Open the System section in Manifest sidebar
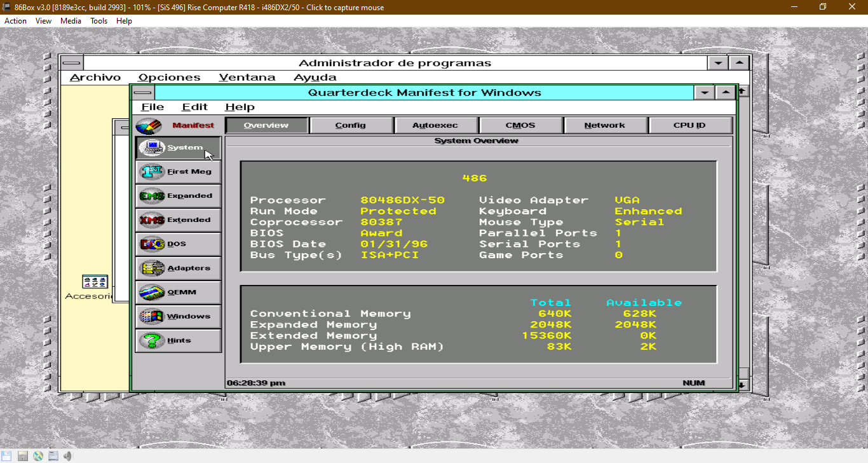 point(178,147)
